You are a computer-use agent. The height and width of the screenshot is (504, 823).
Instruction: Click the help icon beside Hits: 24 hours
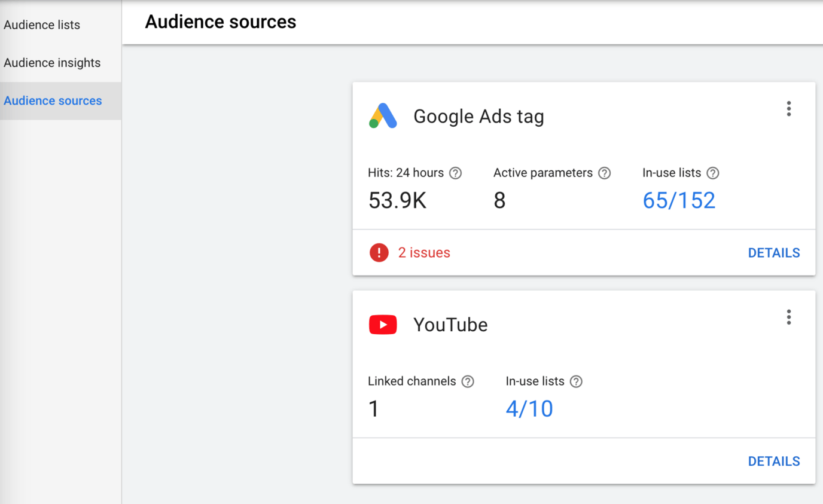(456, 173)
